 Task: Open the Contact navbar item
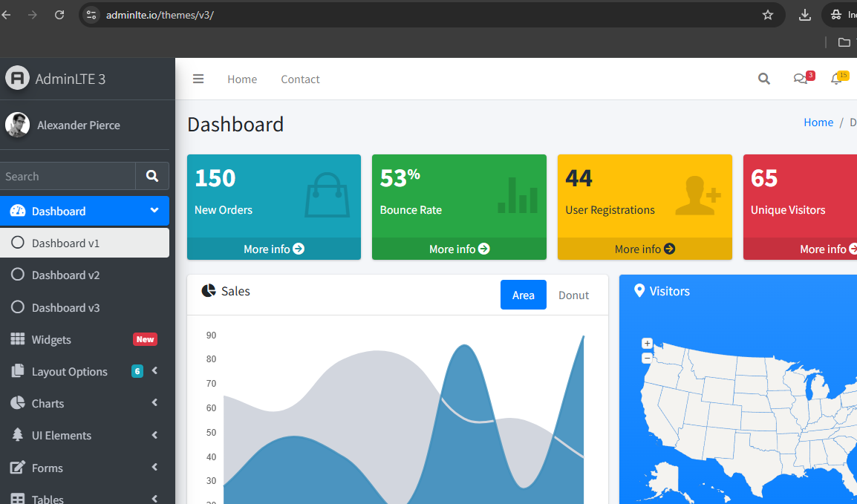[300, 79]
